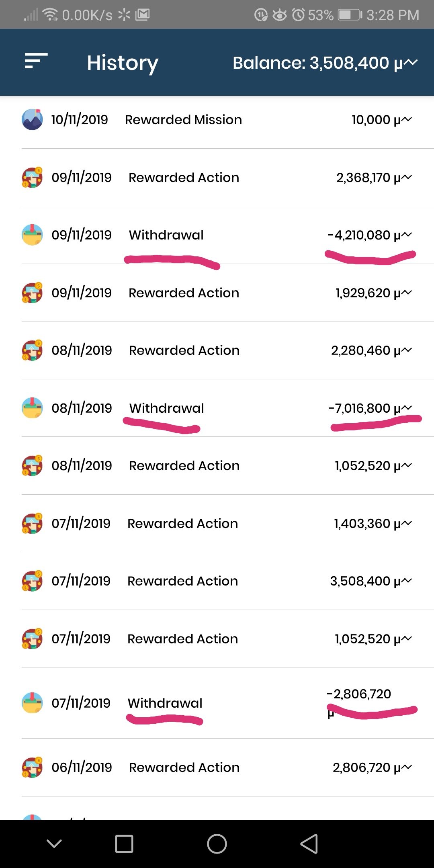Tap the icon of the 07/11/2019 Withdrawal
The height and width of the screenshot is (868, 434).
click(32, 703)
